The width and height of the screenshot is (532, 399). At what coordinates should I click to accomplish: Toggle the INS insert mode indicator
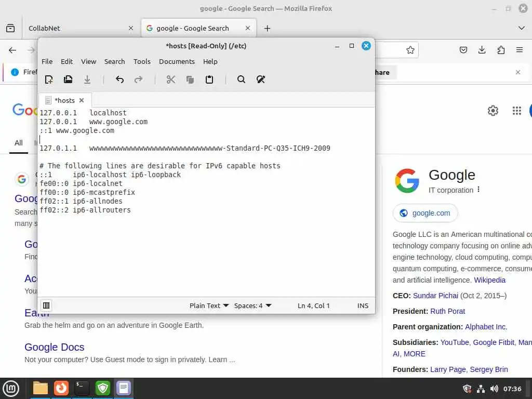pos(363,305)
